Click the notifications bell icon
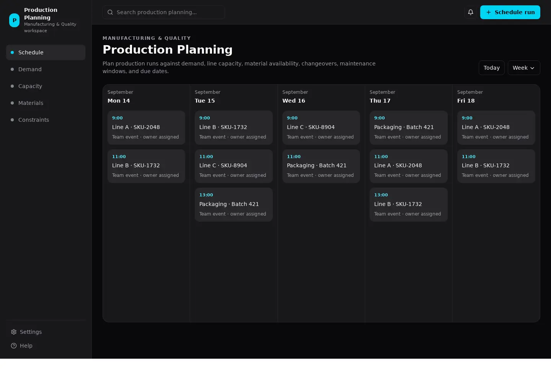 coord(471,12)
